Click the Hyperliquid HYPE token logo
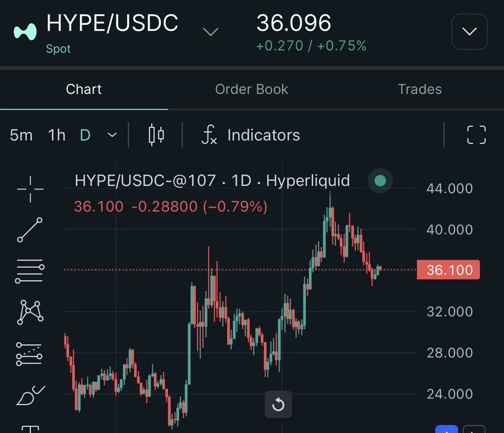504x433 pixels. (25, 32)
